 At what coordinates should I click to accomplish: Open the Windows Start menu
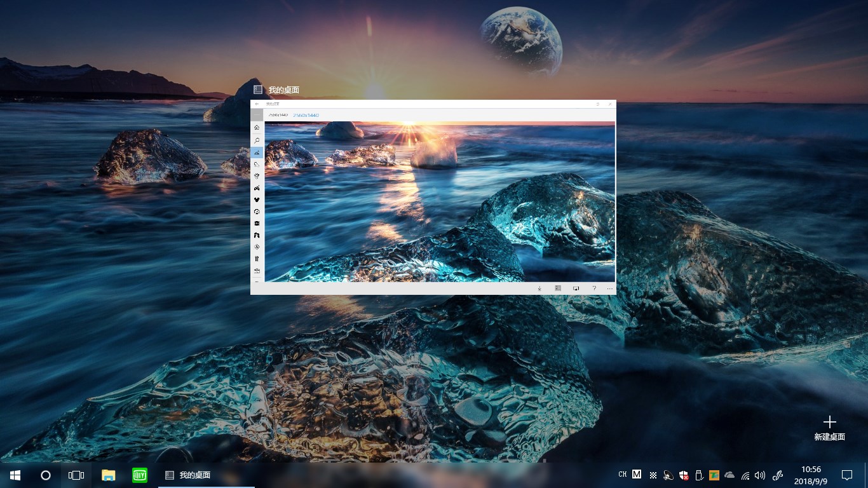[x=15, y=475]
